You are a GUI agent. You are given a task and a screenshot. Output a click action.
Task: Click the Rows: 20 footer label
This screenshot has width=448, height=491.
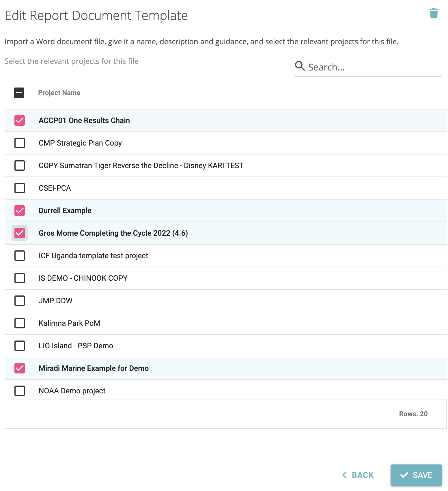pos(413,414)
